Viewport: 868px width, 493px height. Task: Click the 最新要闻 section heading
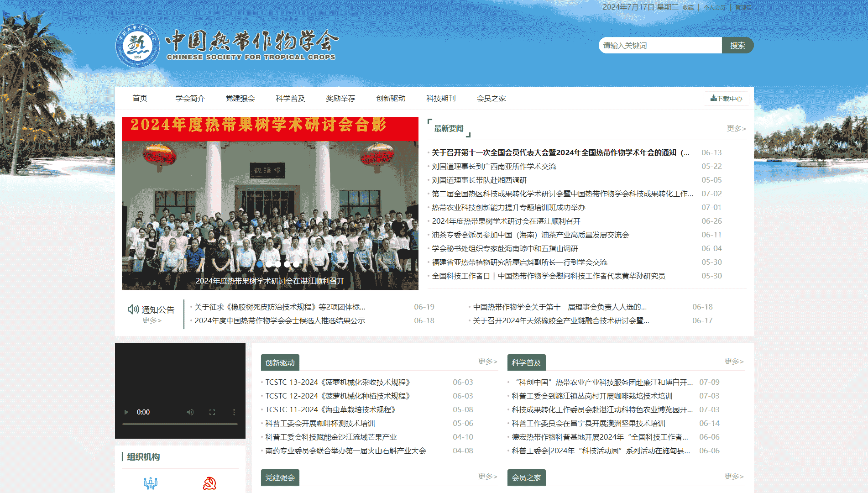click(449, 129)
